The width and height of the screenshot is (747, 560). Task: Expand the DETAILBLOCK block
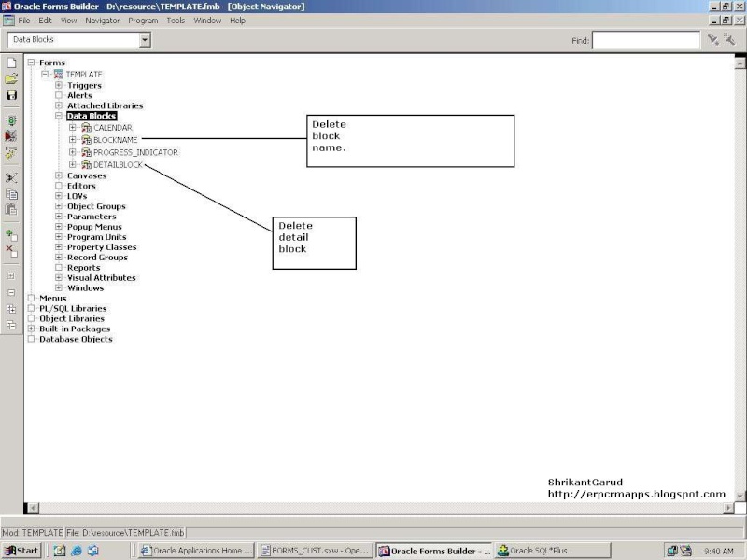[x=73, y=165]
